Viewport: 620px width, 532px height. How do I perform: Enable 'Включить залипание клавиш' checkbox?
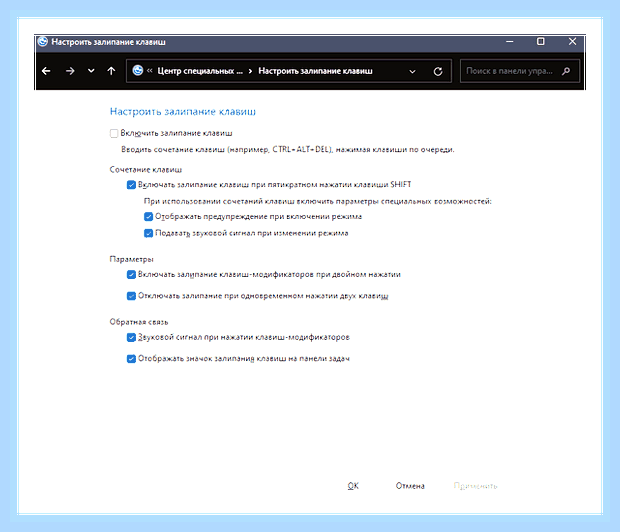[x=114, y=133]
